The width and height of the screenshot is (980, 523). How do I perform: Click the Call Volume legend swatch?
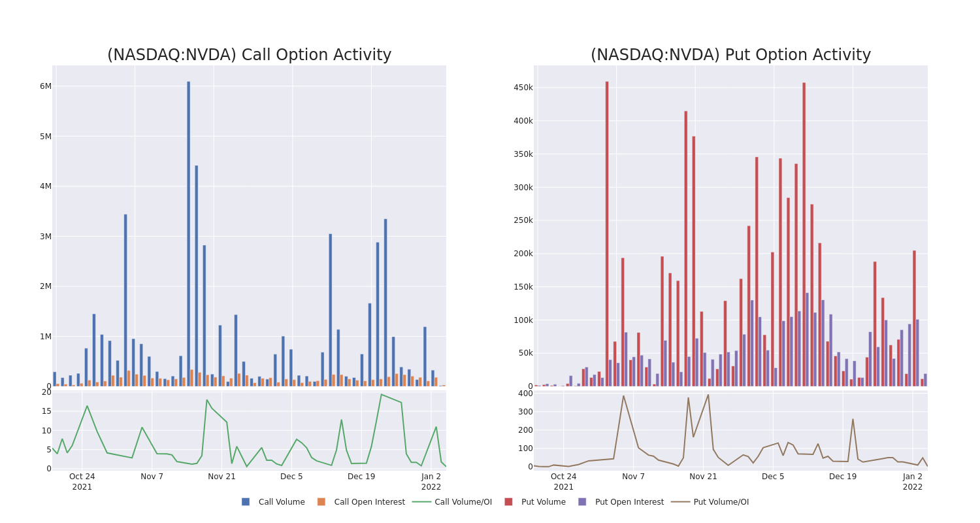click(246, 502)
